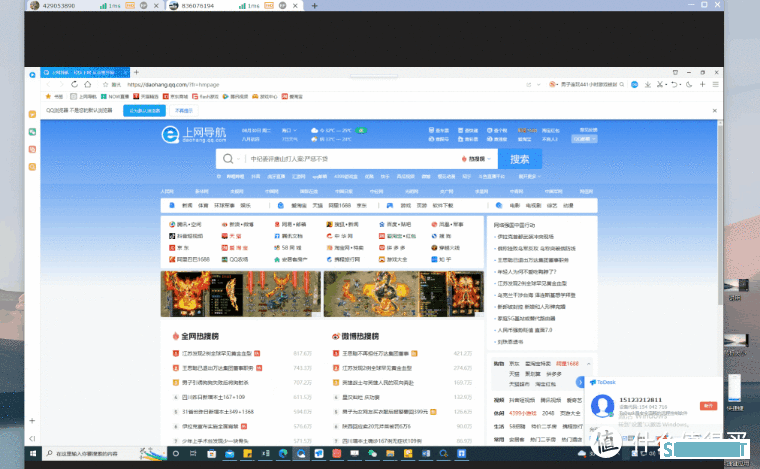760x469 pixels.
Task: Switch to the 836078194 remote session tab
Action: tap(235, 6)
